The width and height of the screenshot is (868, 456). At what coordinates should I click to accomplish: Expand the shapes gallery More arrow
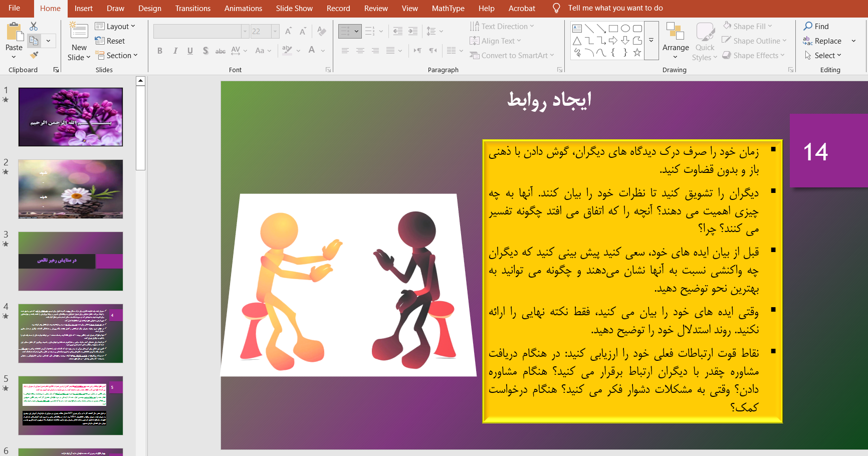click(x=651, y=41)
